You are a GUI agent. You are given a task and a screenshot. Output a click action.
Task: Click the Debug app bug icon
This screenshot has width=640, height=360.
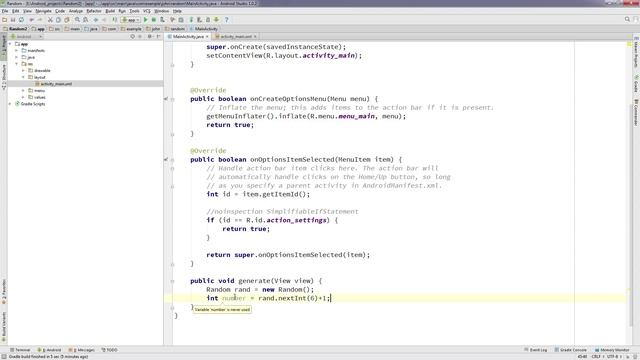[154, 20]
